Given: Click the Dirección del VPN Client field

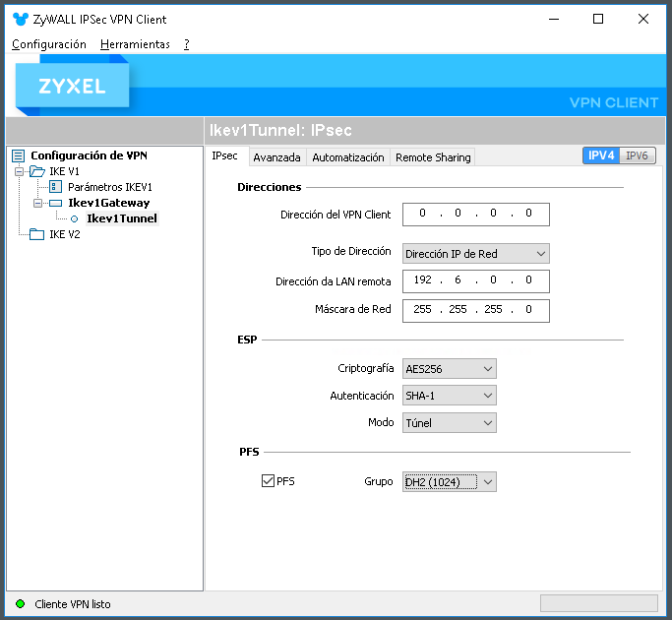Looking at the screenshot, I should (476, 215).
